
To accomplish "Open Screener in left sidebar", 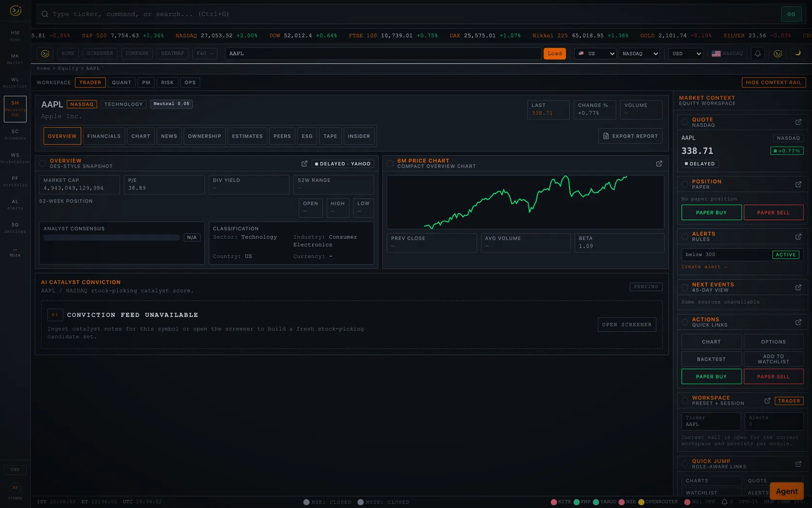I will pos(15,134).
